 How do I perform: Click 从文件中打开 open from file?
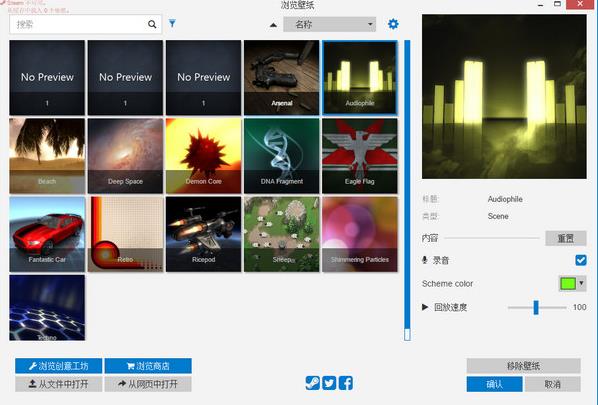[x=59, y=384]
